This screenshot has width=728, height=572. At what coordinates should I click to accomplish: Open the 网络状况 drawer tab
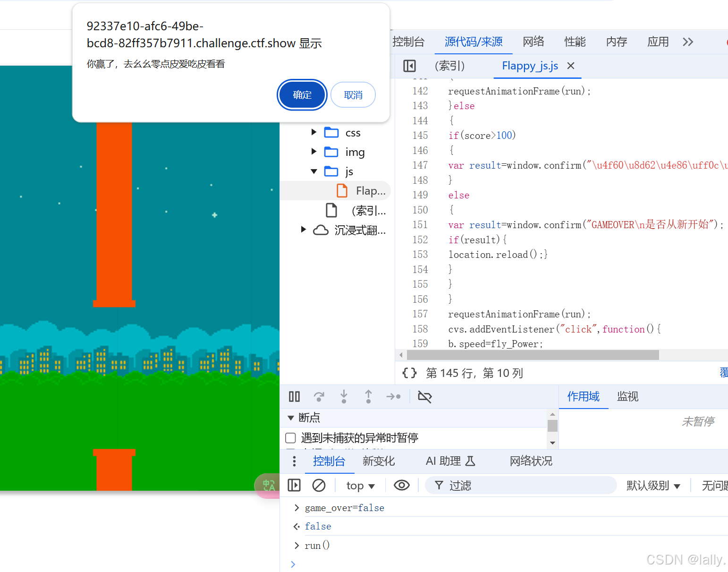[531, 461]
